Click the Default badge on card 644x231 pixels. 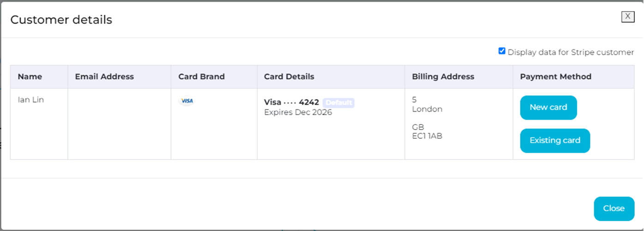pos(338,102)
